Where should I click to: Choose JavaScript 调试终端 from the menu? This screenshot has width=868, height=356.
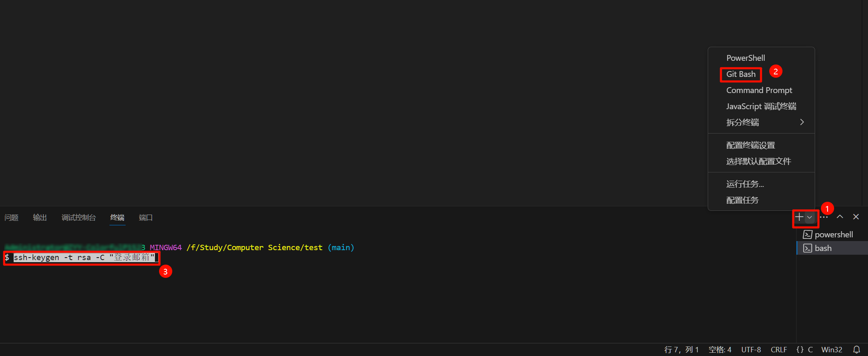tap(761, 106)
